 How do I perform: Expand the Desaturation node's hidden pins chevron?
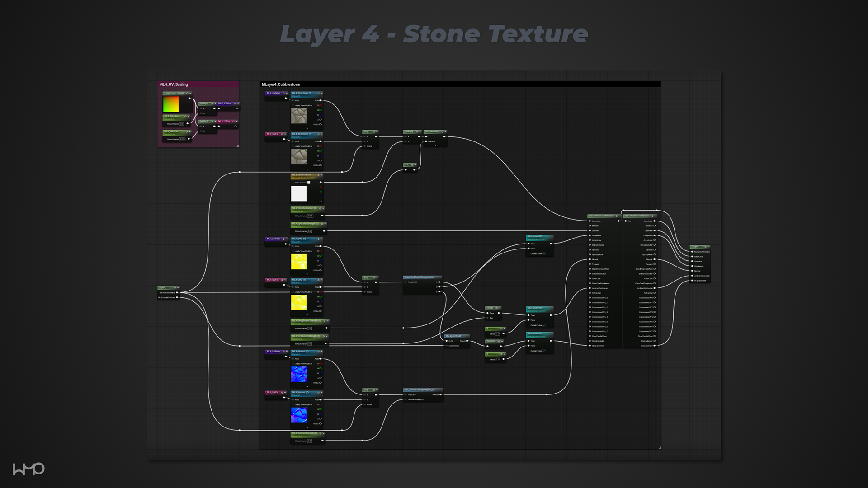435,145
